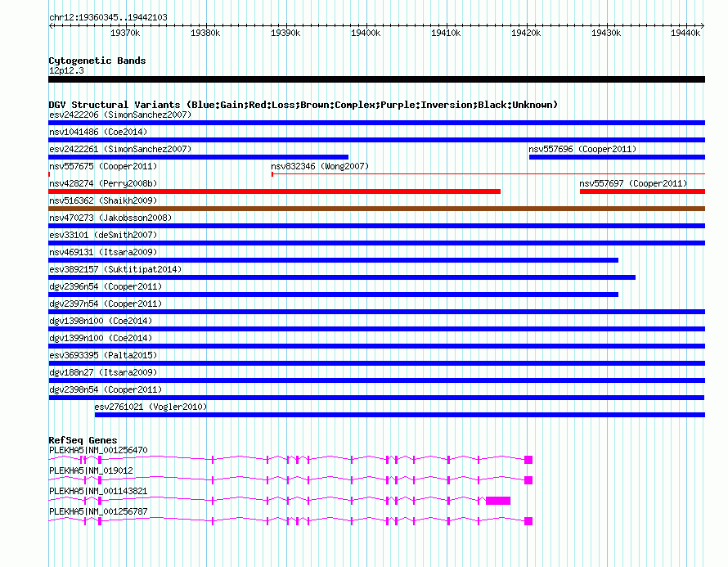Open nsv470273 (Jakobsson2008) variant label
The height and width of the screenshot is (567, 728).
pos(110,218)
